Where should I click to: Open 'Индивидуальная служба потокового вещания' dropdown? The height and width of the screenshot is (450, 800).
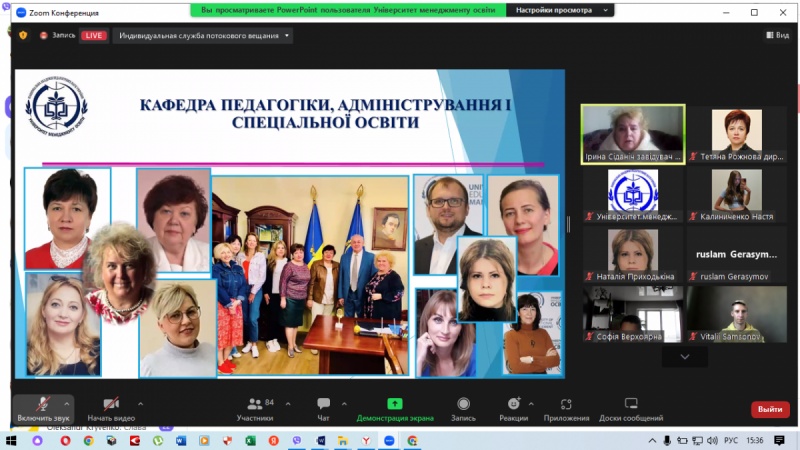pyautogui.click(x=203, y=36)
